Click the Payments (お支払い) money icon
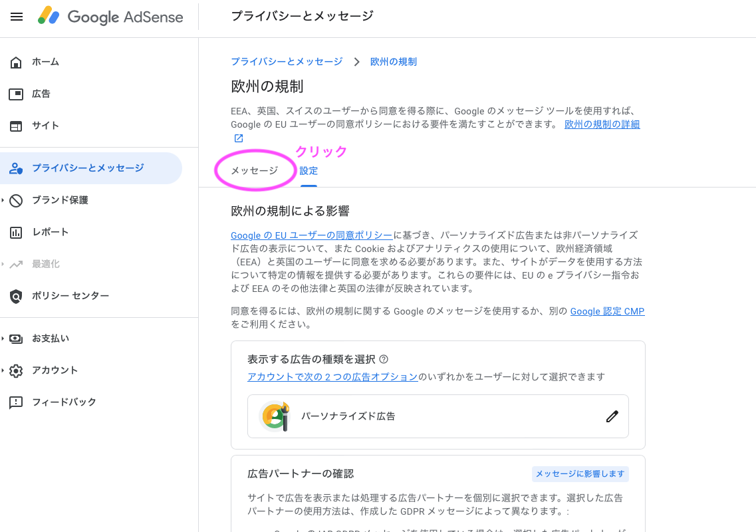756x532 pixels. (16, 339)
